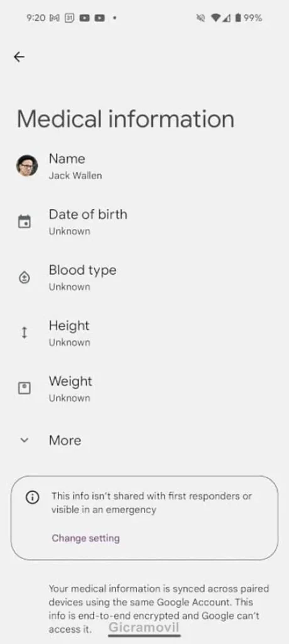The image size is (289, 644).
Task: Tap the first YouTube notification icon
Action: click(85, 18)
